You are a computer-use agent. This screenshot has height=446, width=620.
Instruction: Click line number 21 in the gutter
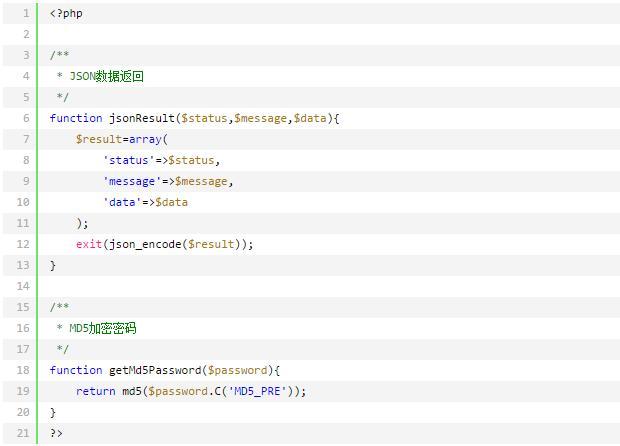coord(23,433)
